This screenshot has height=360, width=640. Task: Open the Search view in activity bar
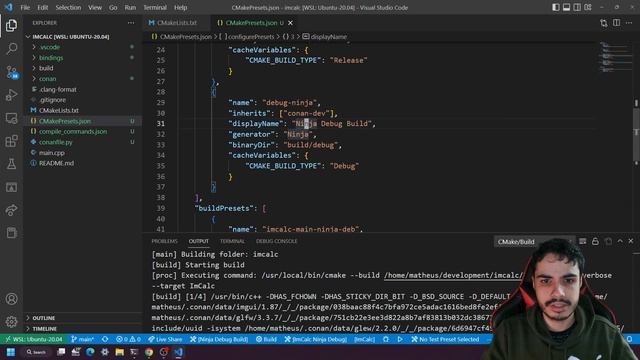pyautogui.click(x=11, y=49)
